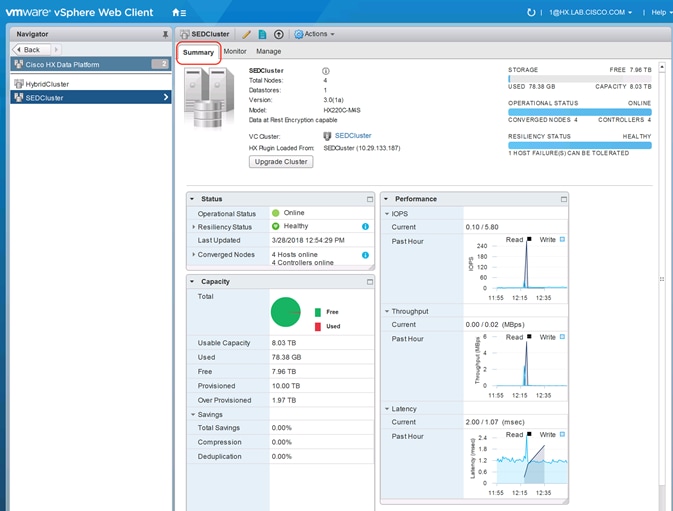Click the Cisco HX Data Platform count badge
The image size is (673, 511).
click(x=160, y=64)
